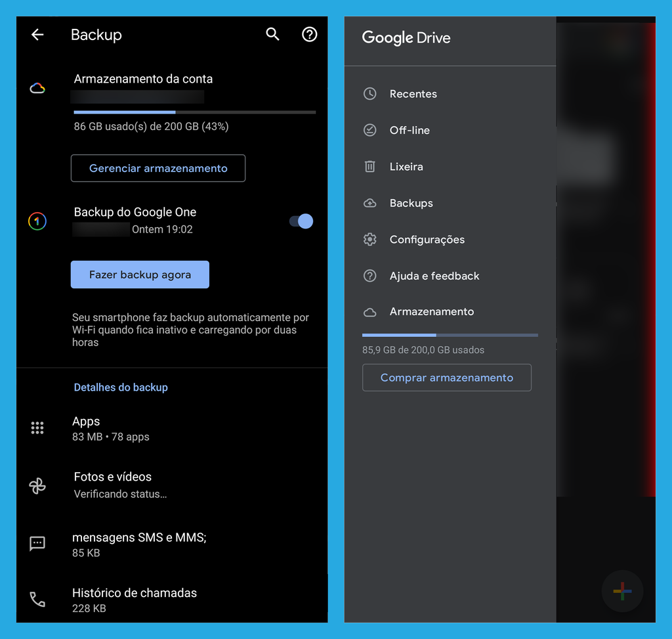Tap the 85 KB messages size
Viewport: 672px width, 639px height.
[86, 553]
